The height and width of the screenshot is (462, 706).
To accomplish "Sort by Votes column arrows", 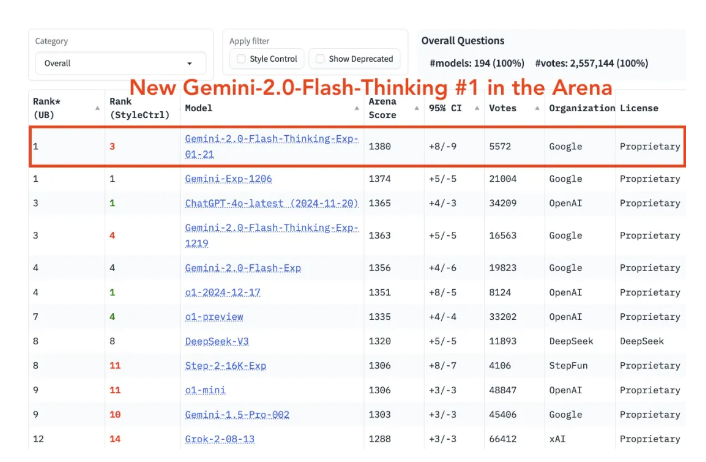I will tap(539, 107).
